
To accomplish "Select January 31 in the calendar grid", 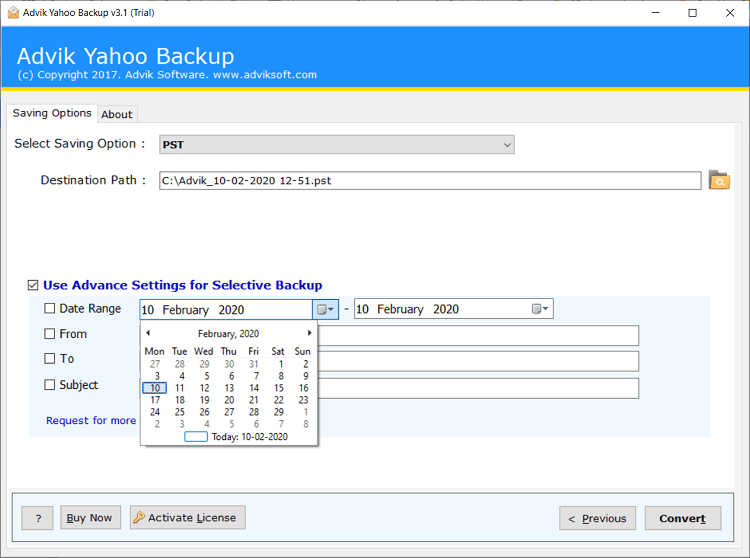I will pyautogui.click(x=254, y=364).
